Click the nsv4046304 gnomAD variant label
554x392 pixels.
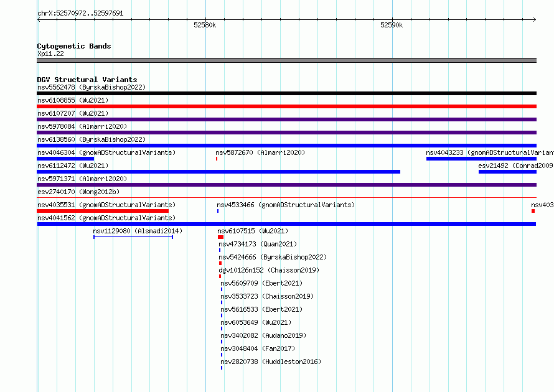pos(106,152)
